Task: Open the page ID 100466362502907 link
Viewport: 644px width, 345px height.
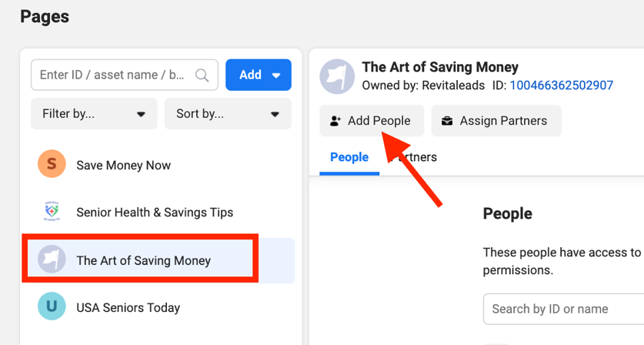Action: [x=562, y=85]
